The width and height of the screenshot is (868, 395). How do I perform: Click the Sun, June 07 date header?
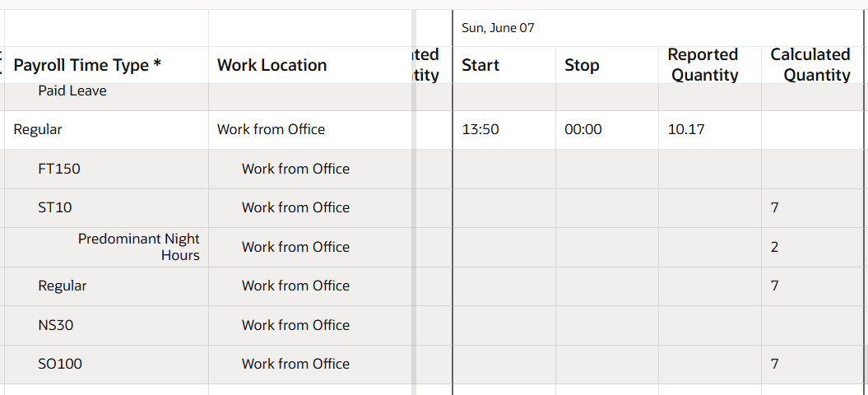click(499, 28)
